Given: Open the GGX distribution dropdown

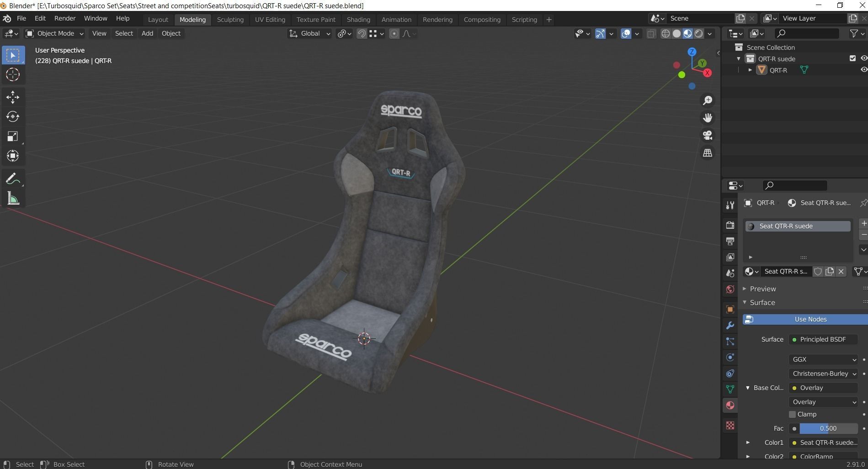Looking at the screenshot, I should click(823, 359).
